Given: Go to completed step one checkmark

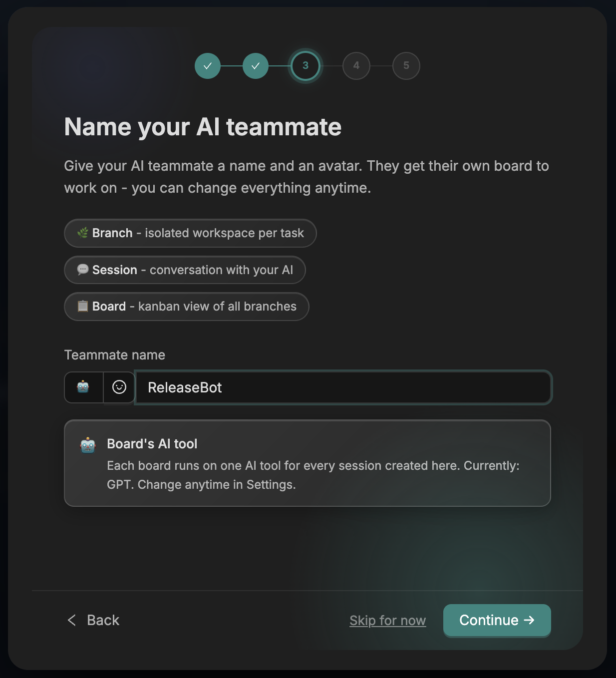Looking at the screenshot, I should (208, 65).
